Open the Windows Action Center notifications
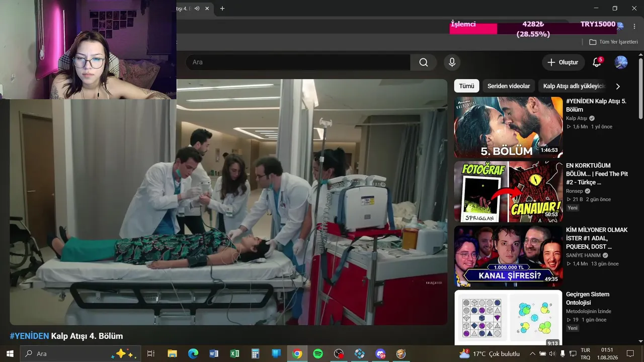Screen dimensions: 644x362 pos(630,354)
